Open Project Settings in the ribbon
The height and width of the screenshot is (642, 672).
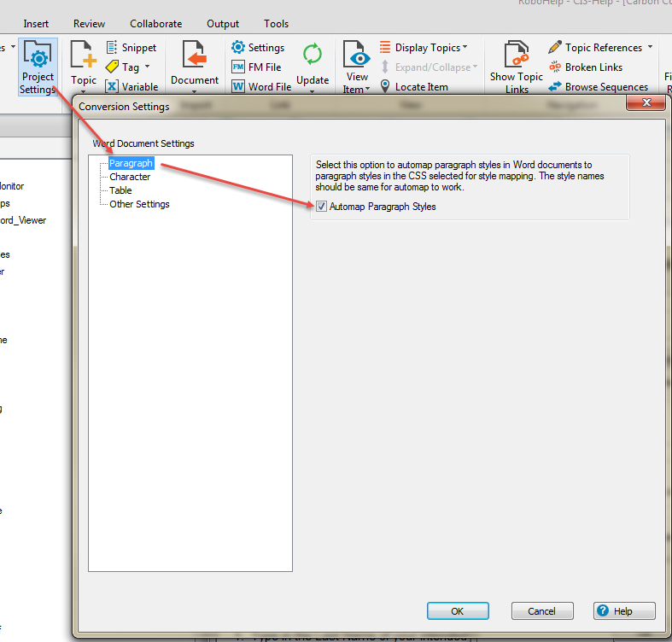pos(38,67)
